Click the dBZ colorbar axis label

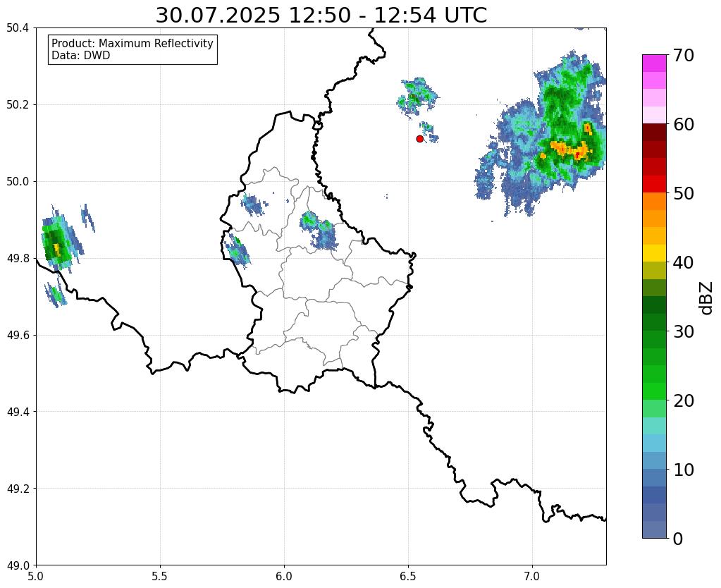tap(707, 298)
